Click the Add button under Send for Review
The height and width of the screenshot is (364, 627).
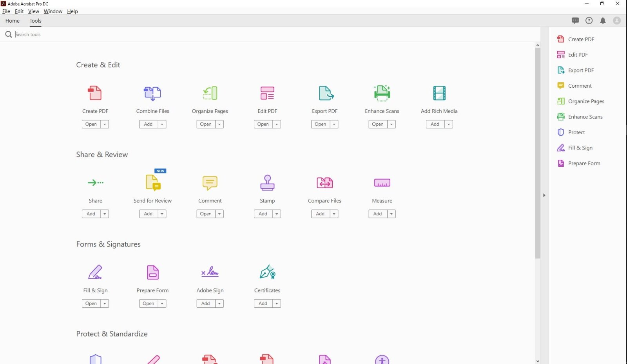[148, 214]
